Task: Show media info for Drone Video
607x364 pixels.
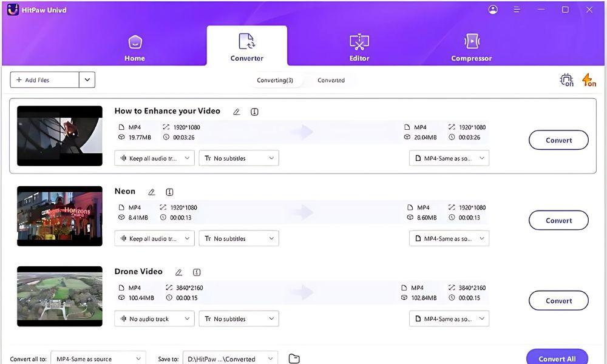Action: [x=197, y=272]
